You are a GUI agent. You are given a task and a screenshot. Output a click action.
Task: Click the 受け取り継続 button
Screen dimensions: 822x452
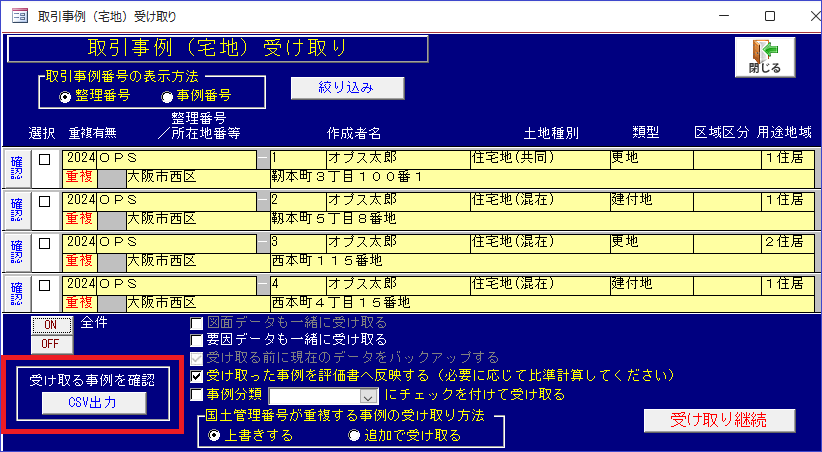[718, 421]
